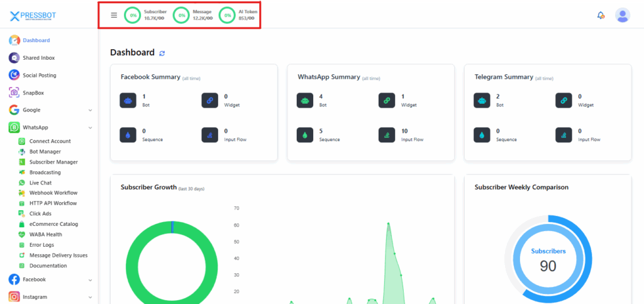Open the user profile avatar

(x=622, y=15)
